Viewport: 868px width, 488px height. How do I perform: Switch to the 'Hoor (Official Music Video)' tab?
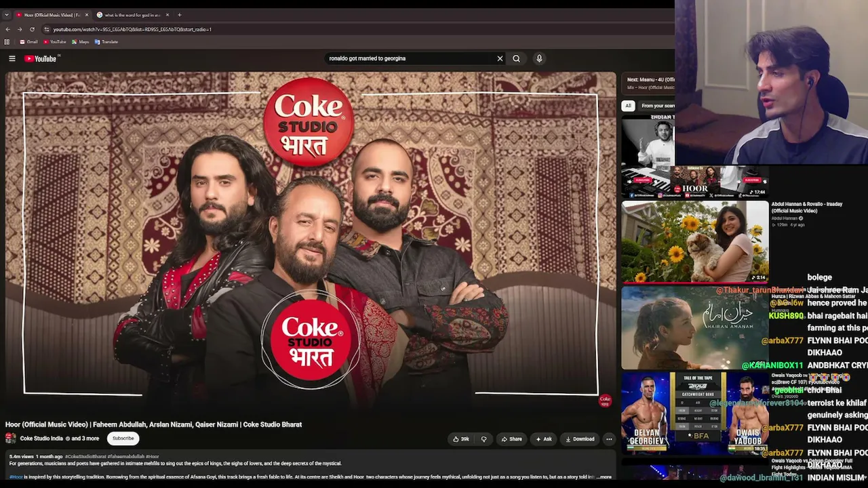(51, 15)
